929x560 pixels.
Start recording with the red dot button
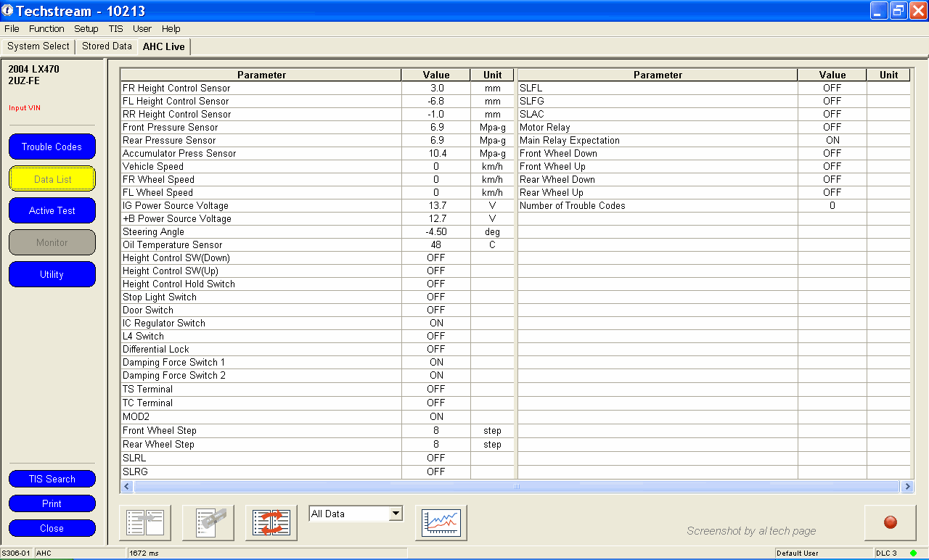(x=890, y=522)
